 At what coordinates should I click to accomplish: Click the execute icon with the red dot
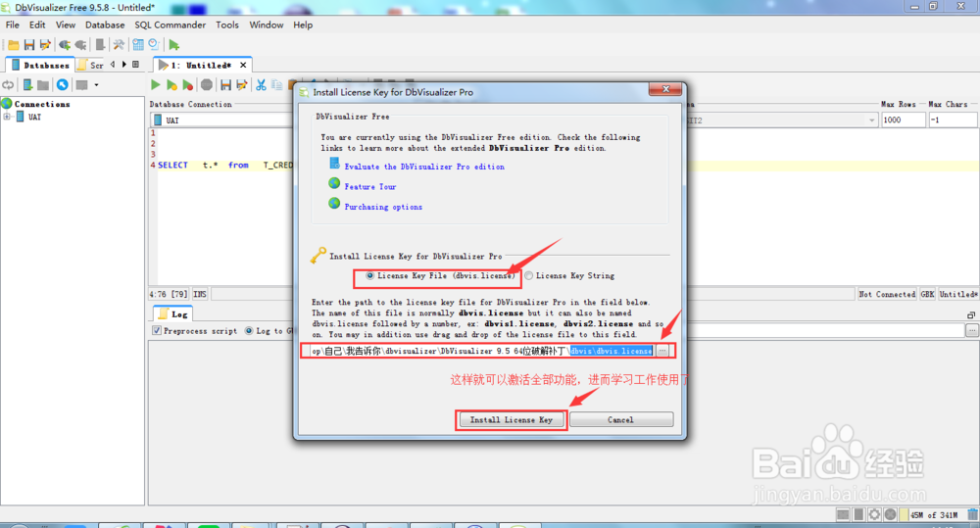point(187,85)
